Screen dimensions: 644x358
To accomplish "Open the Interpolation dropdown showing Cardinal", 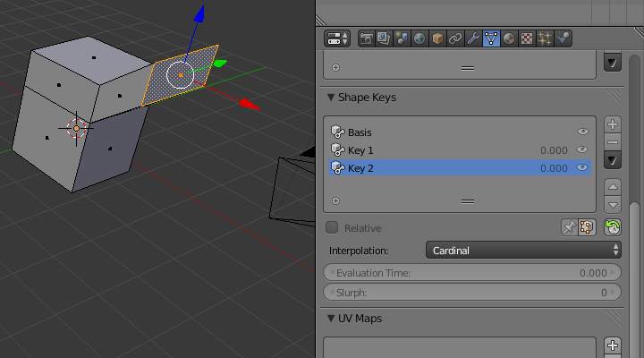I will [x=523, y=251].
